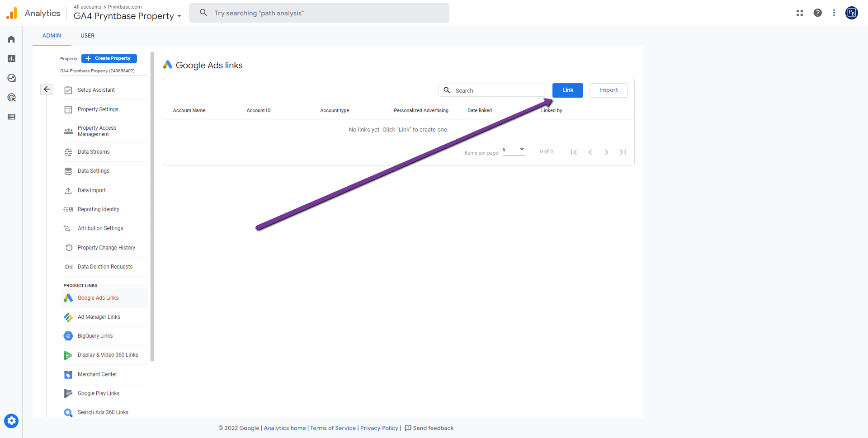868x438 pixels.
Task: Open the Analytics home footer link
Action: (x=285, y=428)
